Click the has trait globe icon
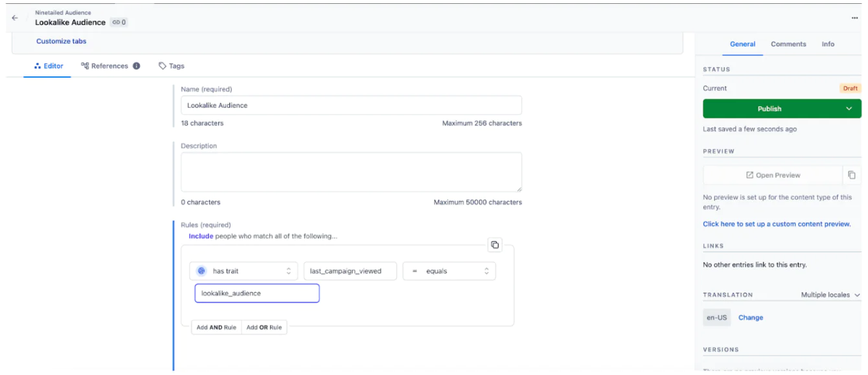This screenshot has height=375, width=868. point(201,271)
